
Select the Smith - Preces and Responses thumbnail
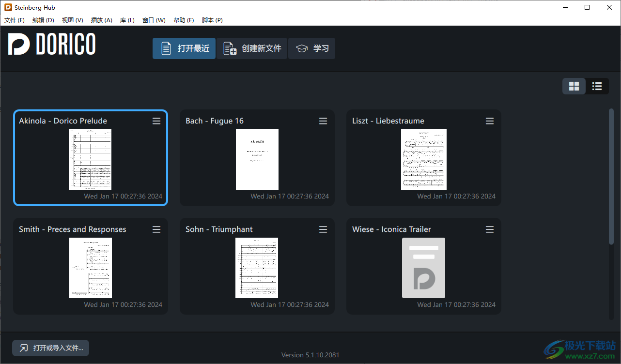point(91,268)
